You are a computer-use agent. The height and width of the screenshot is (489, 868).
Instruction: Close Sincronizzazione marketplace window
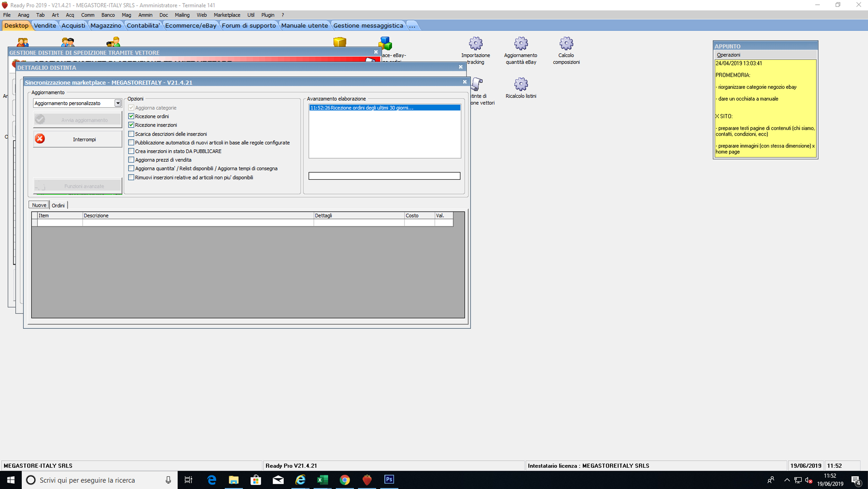click(465, 82)
